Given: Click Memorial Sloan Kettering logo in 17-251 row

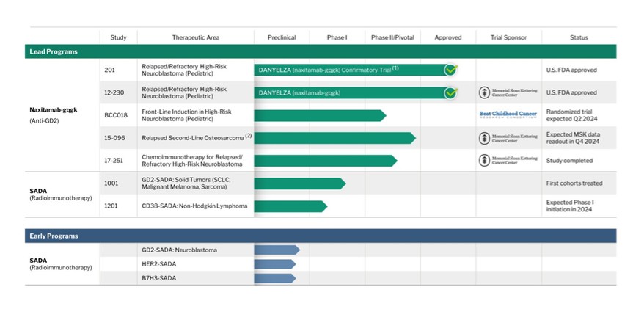Looking at the screenshot, I should click(508, 161).
